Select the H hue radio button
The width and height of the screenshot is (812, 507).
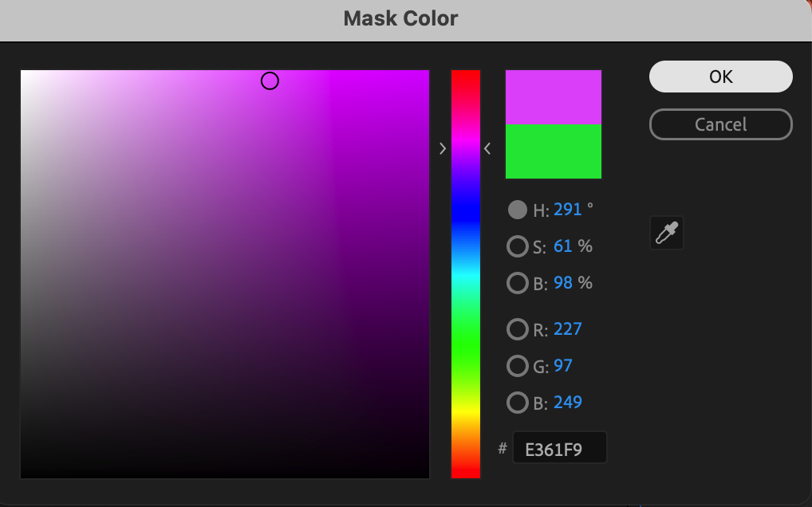[x=518, y=210]
